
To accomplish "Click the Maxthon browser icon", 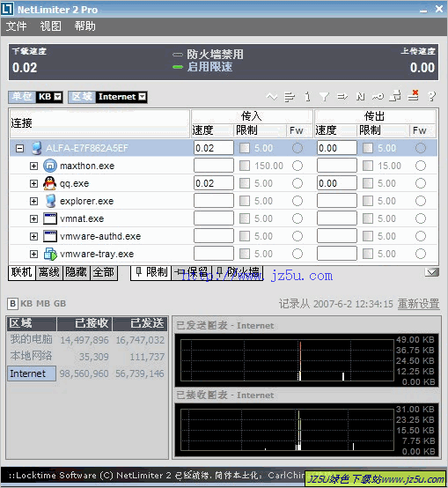I will click(49, 166).
